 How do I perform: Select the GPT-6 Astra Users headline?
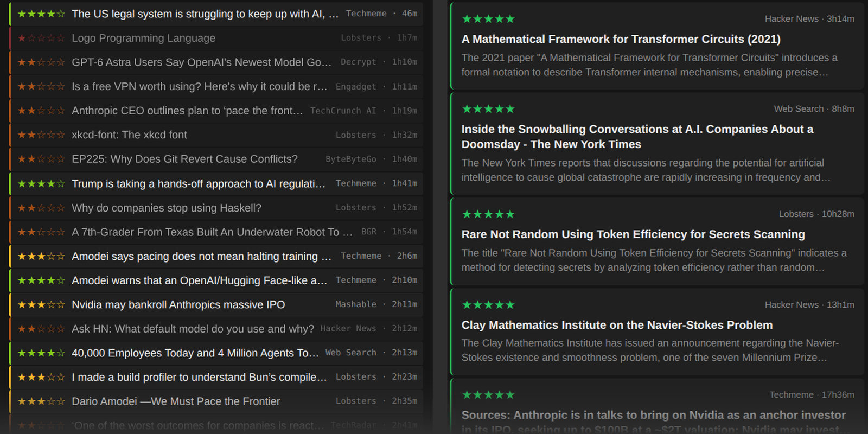[202, 62]
